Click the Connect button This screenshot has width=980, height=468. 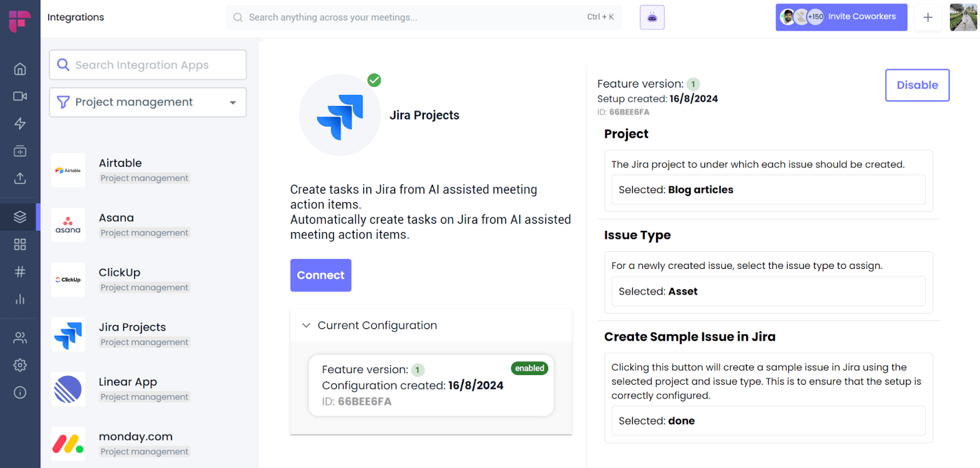click(321, 275)
